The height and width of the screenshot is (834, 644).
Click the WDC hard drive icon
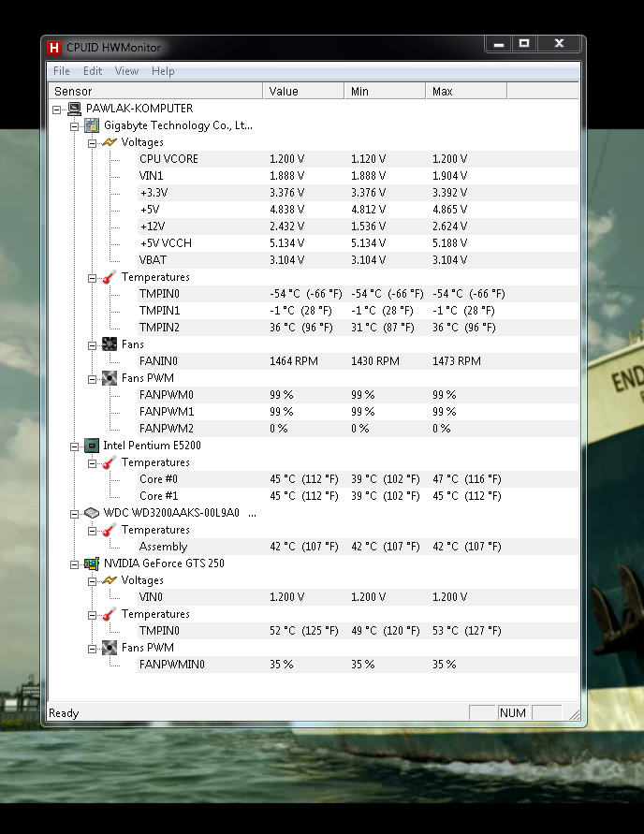92,513
